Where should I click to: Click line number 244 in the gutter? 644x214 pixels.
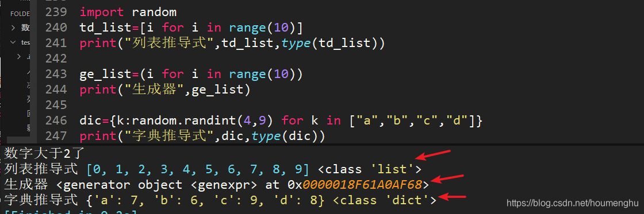tap(56, 90)
